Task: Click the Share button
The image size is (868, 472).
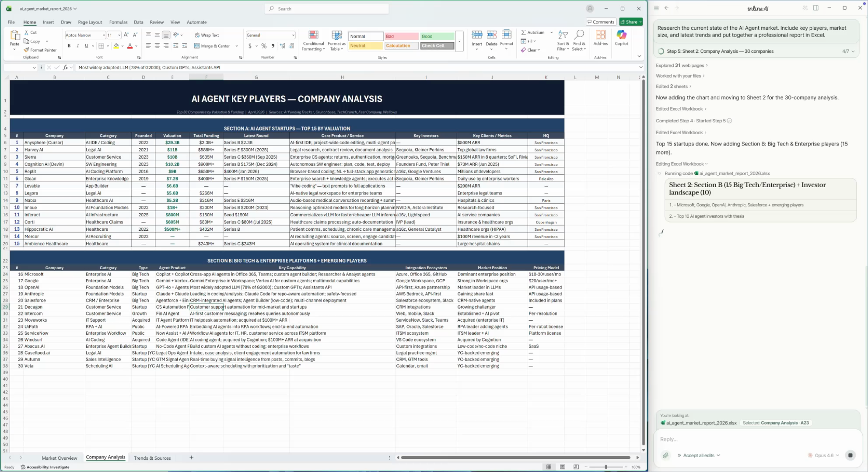Action: [x=630, y=22]
